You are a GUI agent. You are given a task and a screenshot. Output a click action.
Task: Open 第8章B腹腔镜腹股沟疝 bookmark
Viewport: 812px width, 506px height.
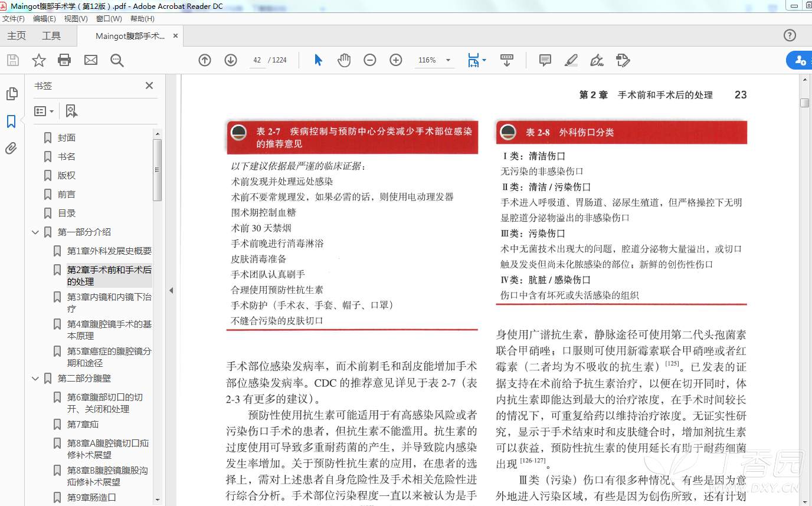click(108, 476)
